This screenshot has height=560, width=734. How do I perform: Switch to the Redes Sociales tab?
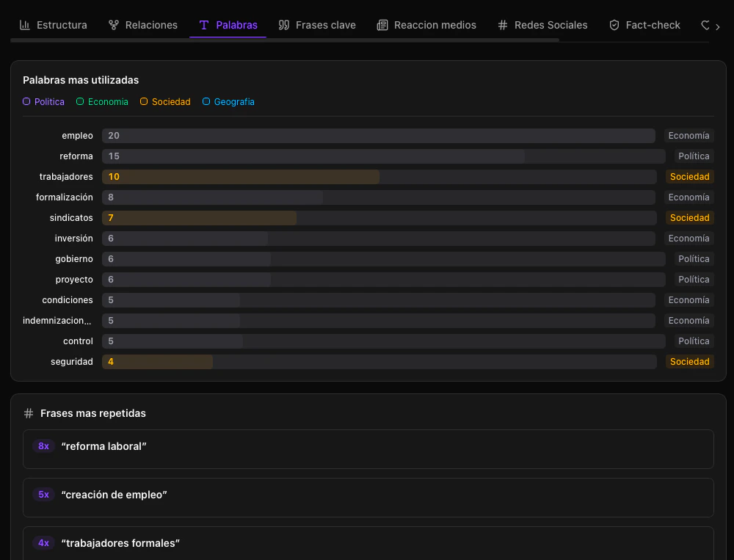tap(542, 25)
